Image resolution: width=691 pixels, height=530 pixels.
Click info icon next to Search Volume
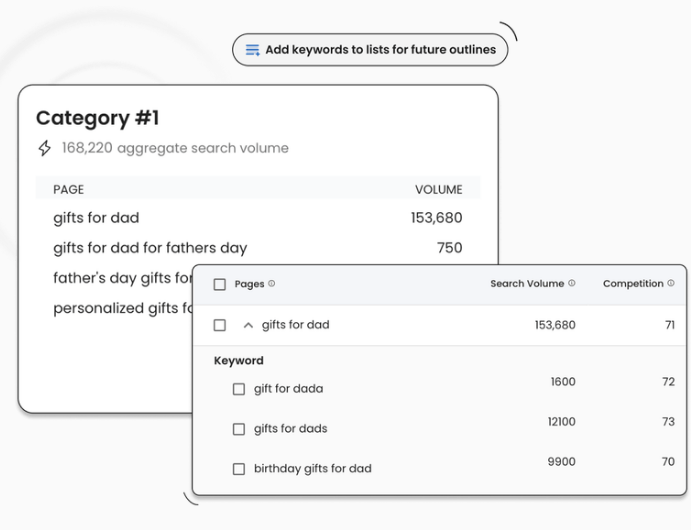coord(572,284)
